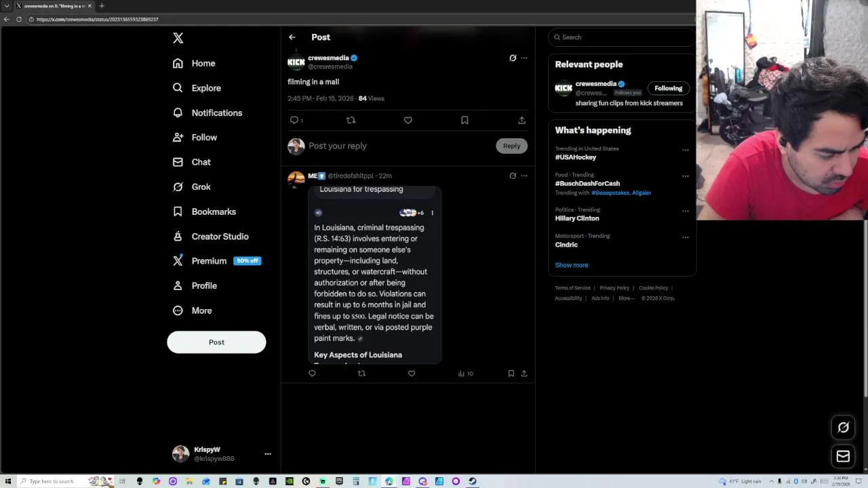
Task: Open a new browser tab
Action: pyautogui.click(x=102, y=6)
